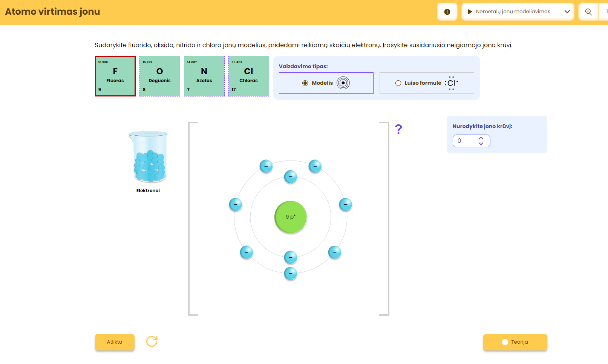608x364 pixels.
Task: Click the beaker of electrons
Action: pos(149,157)
